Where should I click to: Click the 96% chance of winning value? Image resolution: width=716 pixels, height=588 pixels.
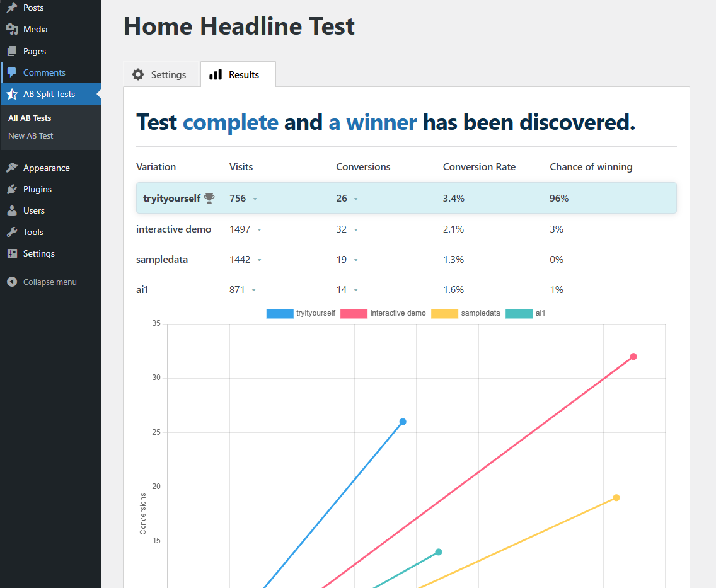(559, 198)
